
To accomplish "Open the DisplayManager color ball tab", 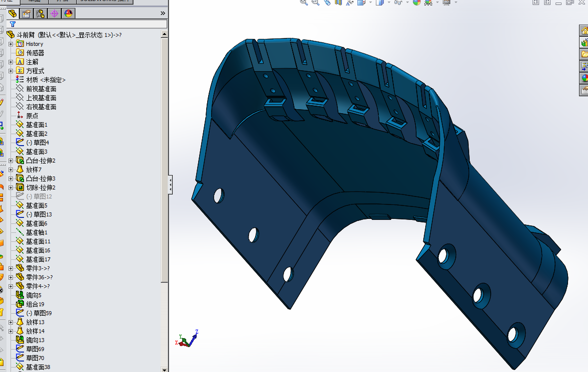I will 68,13.
